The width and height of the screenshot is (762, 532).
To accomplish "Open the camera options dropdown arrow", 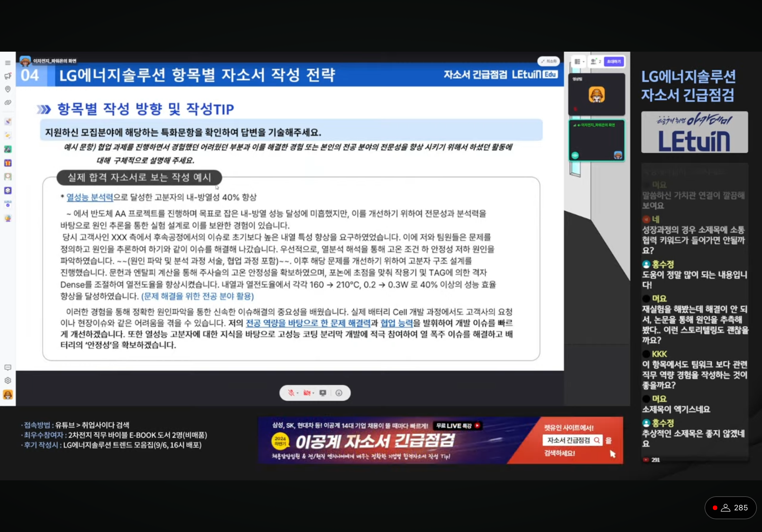I will click(x=314, y=393).
